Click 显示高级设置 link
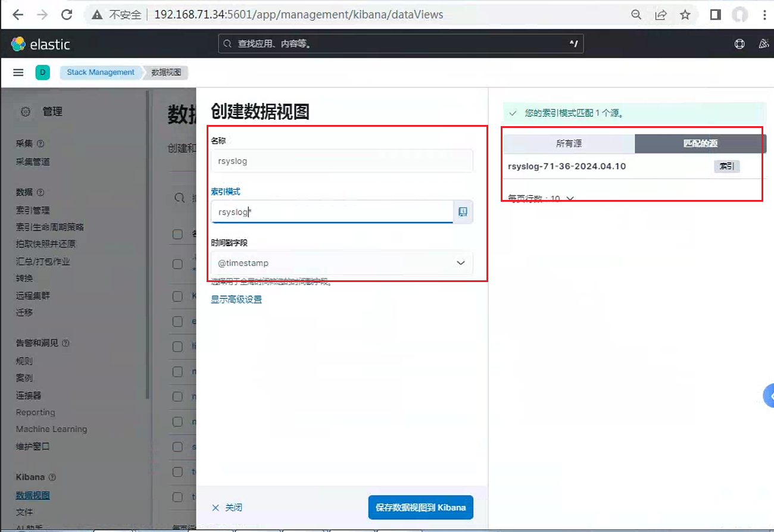 pyautogui.click(x=236, y=299)
